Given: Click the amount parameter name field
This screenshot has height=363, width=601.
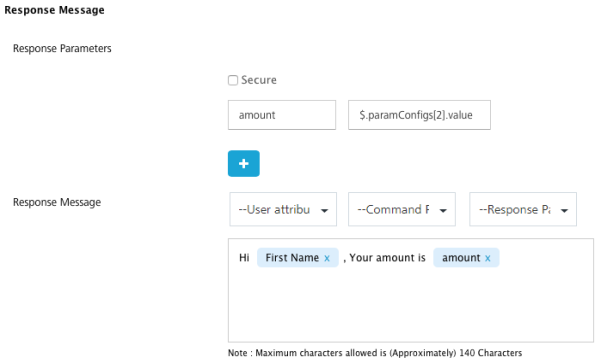Looking at the screenshot, I should click(282, 115).
